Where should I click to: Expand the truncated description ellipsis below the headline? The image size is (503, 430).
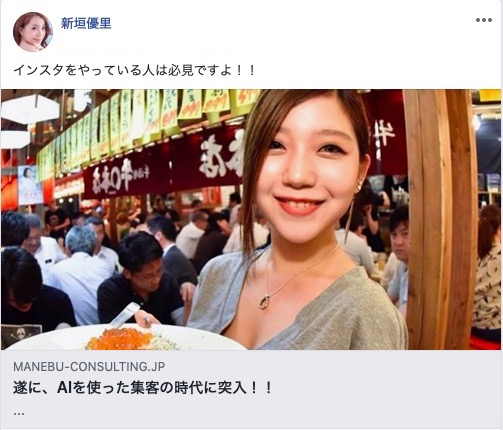[19, 413]
